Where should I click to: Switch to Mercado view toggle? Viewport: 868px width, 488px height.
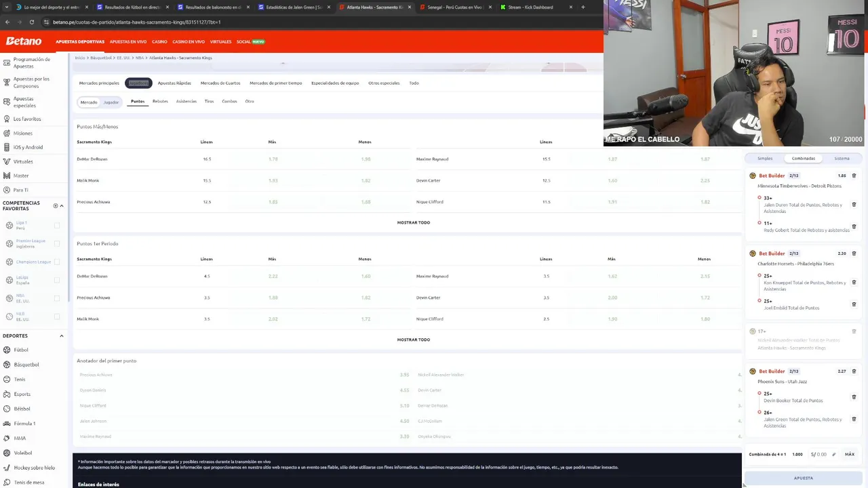(x=89, y=102)
